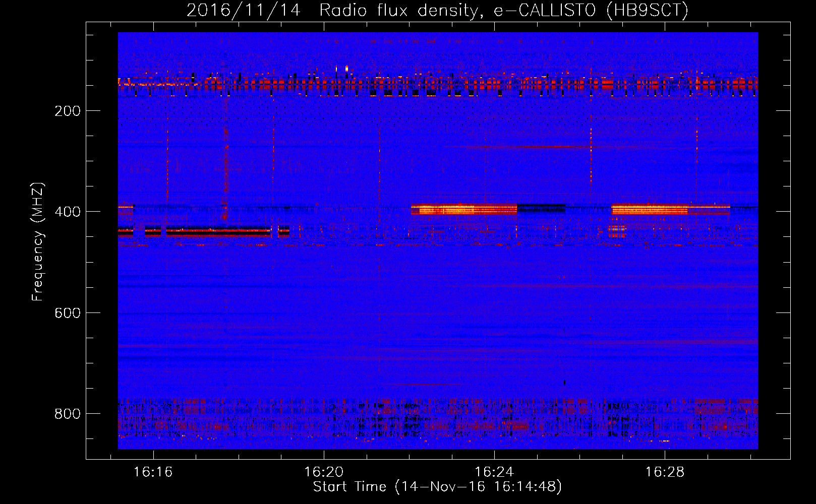Click the 600 frequency tick label
The image size is (816, 504).
(68, 313)
